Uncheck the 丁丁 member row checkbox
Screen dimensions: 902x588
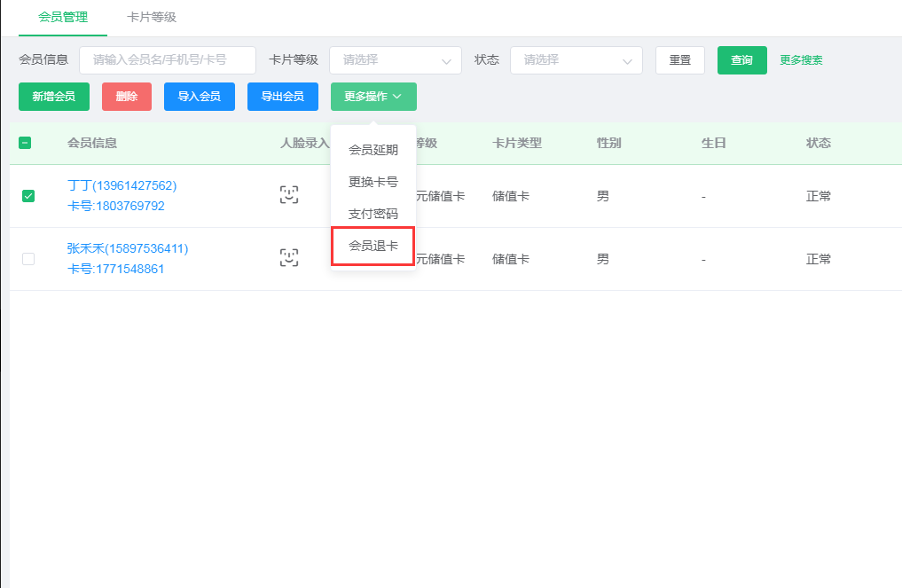[28, 196]
